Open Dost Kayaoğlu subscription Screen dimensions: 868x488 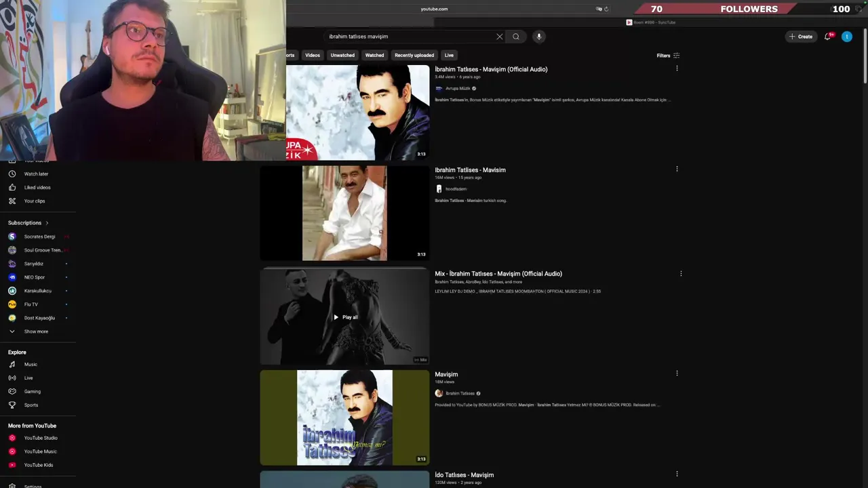pos(38,318)
